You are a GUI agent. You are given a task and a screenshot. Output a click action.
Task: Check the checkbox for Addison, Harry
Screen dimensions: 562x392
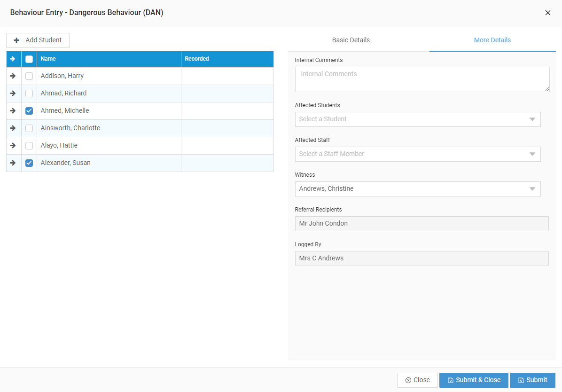(x=29, y=76)
